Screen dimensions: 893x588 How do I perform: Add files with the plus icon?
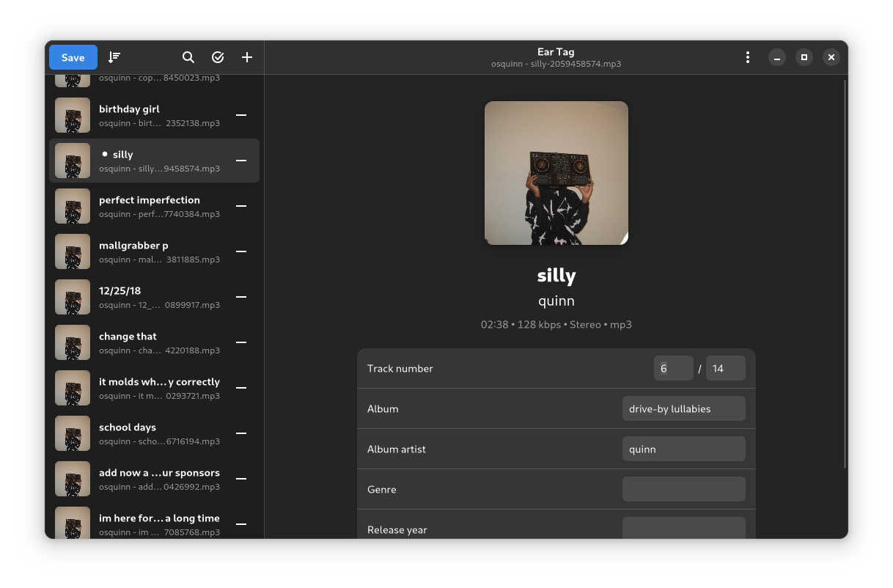[247, 57]
